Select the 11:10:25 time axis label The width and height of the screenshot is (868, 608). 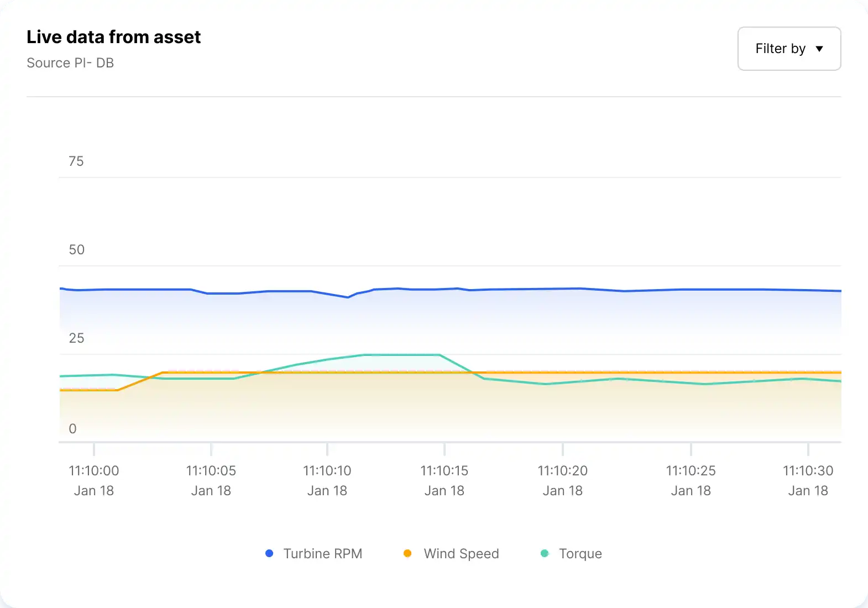(691, 471)
